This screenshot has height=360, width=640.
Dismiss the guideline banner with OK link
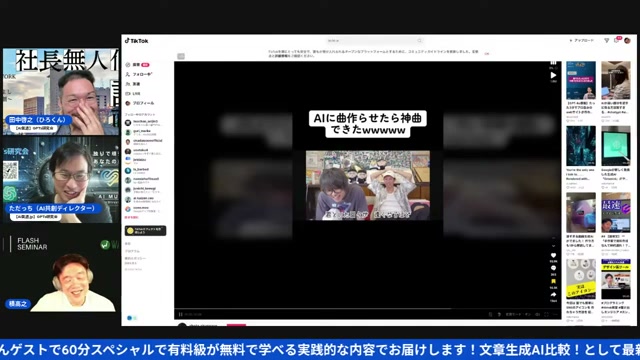(487, 53)
